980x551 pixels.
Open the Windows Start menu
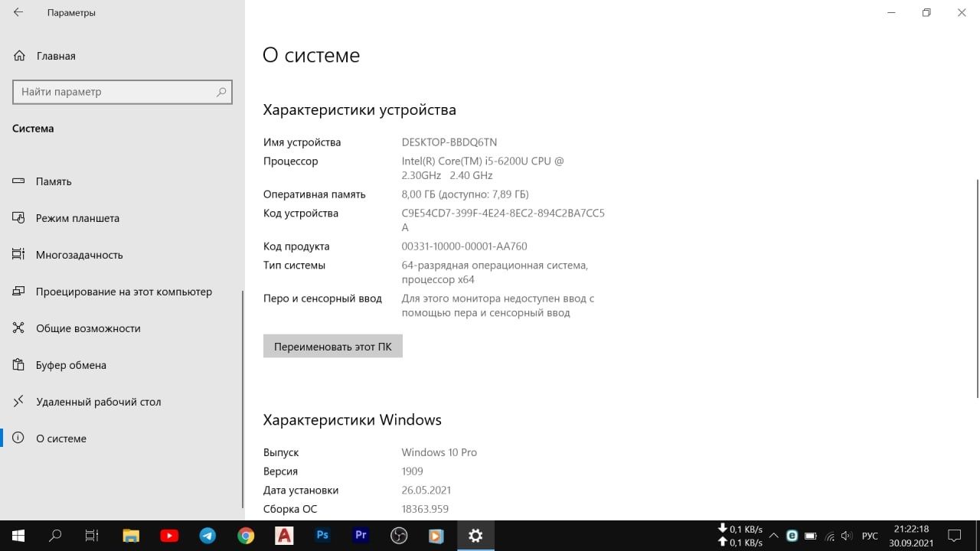tap(18, 536)
